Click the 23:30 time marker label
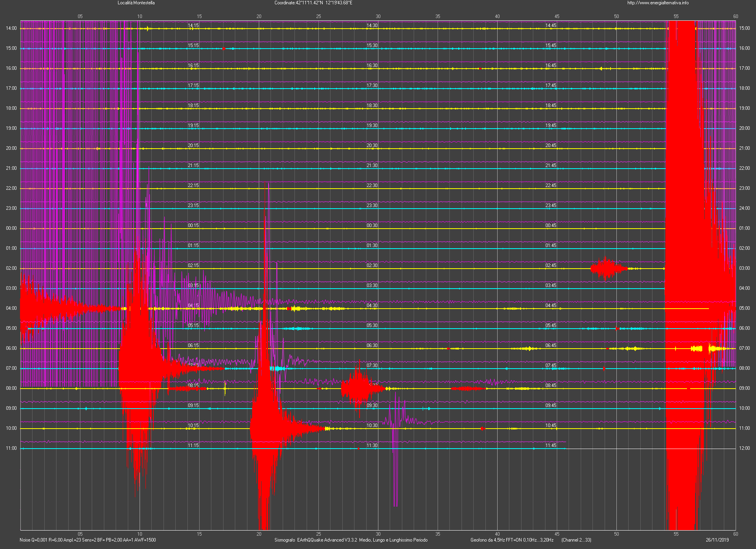756x549 pixels. click(372, 205)
